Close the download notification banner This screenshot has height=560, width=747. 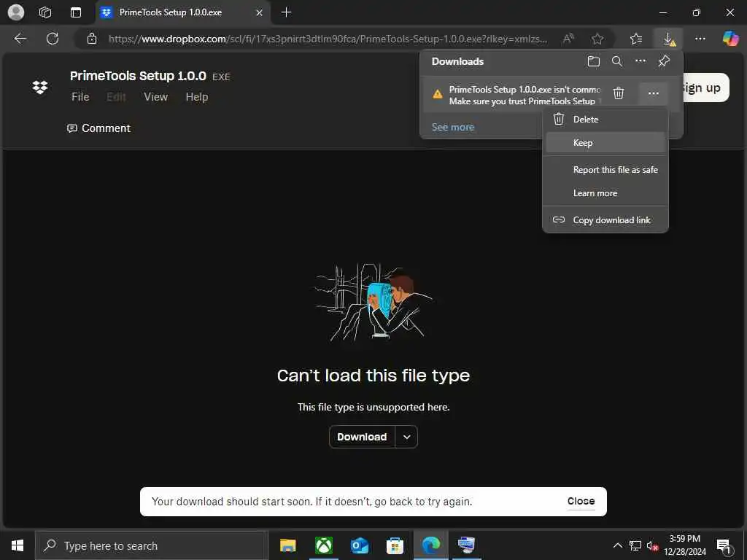[x=581, y=502]
